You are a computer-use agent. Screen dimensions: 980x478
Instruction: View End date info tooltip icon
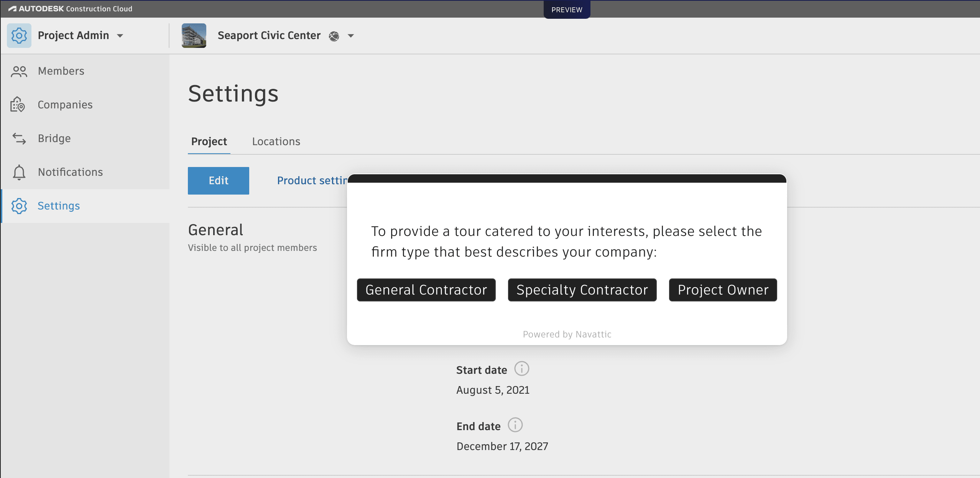[515, 425]
